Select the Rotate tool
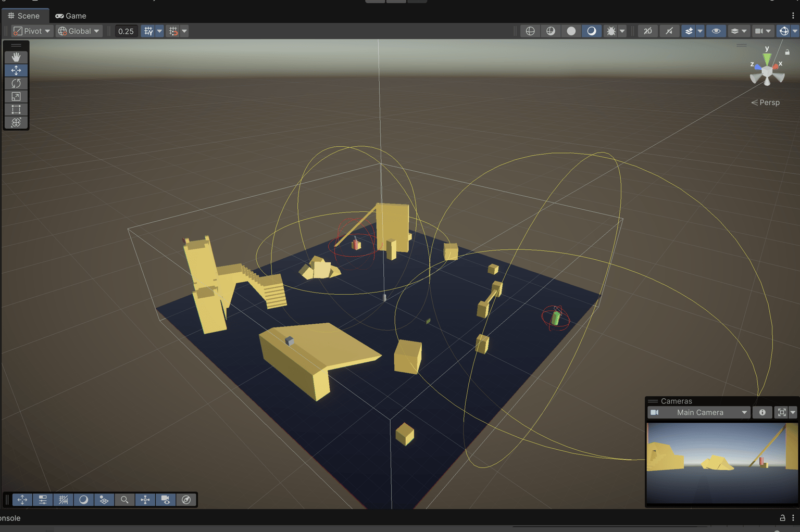 point(16,83)
